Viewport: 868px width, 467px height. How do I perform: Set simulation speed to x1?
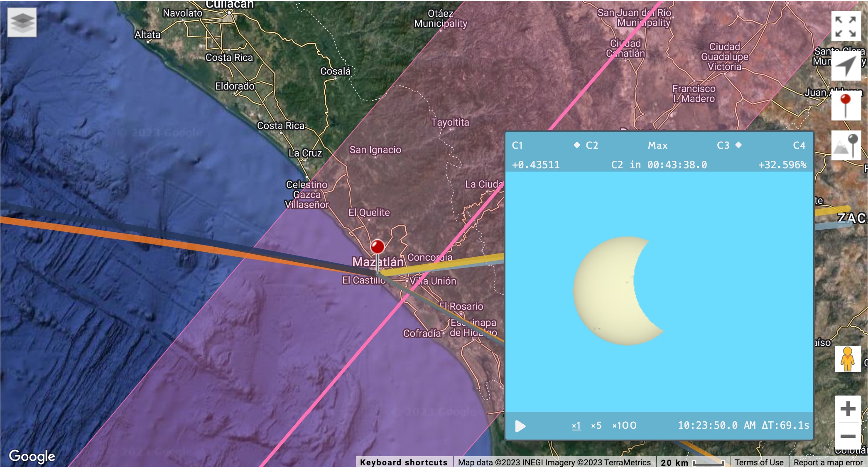click(x=576, y=425)
